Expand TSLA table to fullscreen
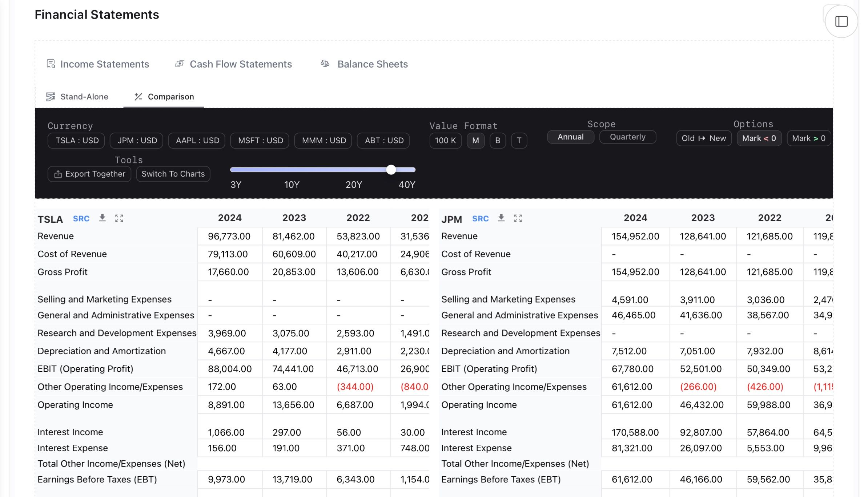868x497 pixels. click(119, 218)
